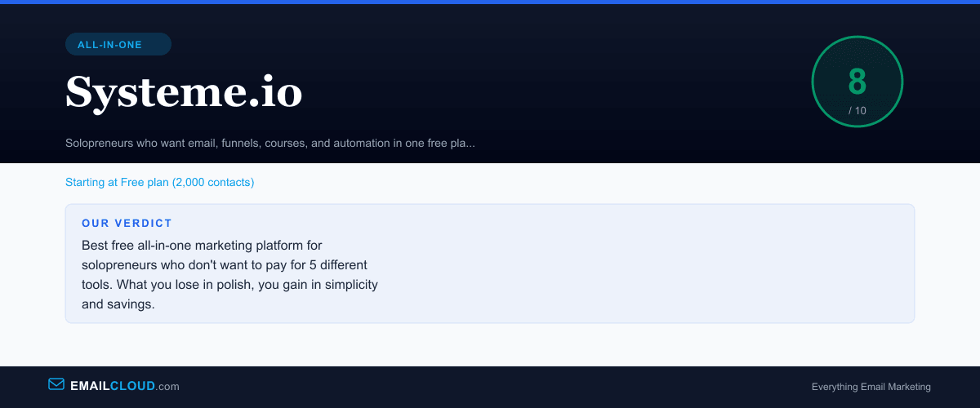
Task: Click the blue strip at the page top
Action: 490,2
